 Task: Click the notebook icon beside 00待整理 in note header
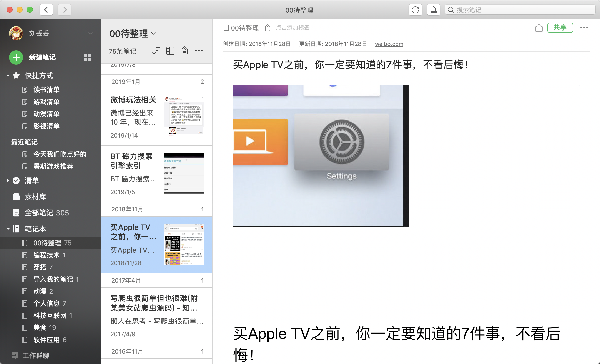226,28
